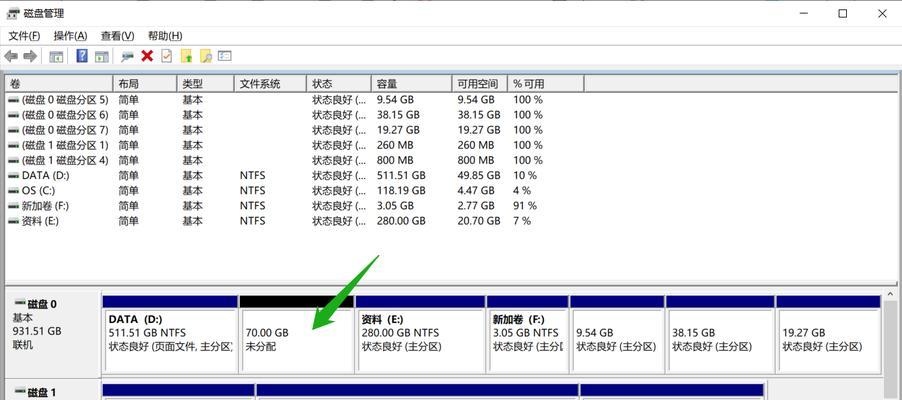
Task: Click the Back arrow in toolbar
Action: [11, 56]
